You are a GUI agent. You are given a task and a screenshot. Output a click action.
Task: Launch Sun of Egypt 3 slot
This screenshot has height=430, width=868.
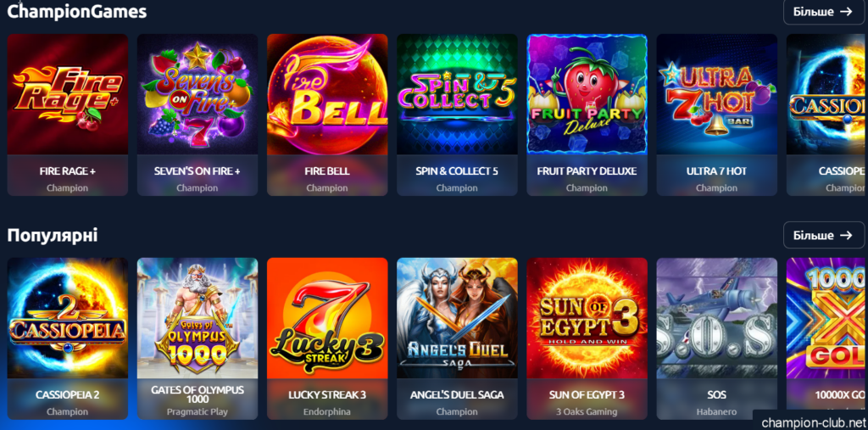coord(587,318)
